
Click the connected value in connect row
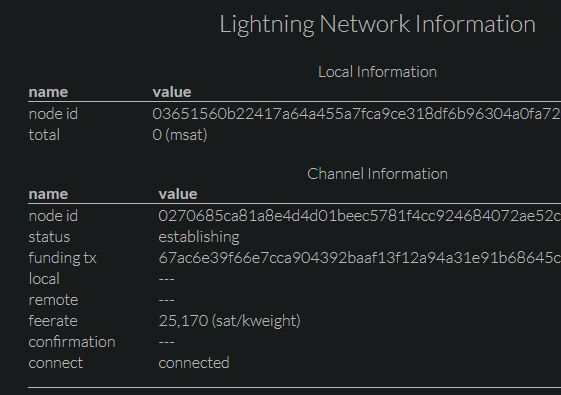(194, 363)
